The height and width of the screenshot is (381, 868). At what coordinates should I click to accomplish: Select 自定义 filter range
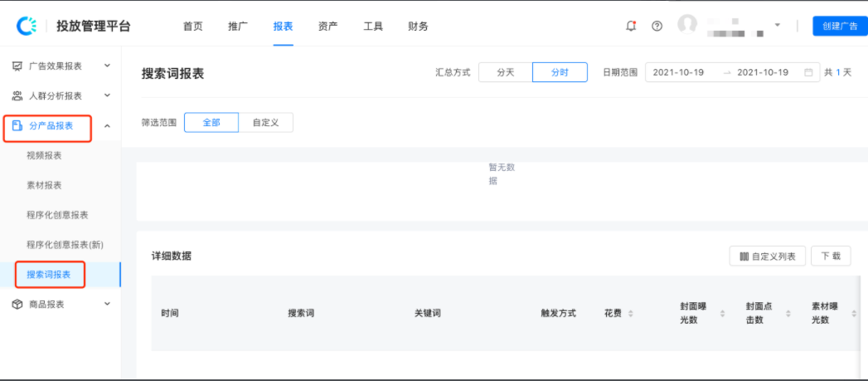266,123
